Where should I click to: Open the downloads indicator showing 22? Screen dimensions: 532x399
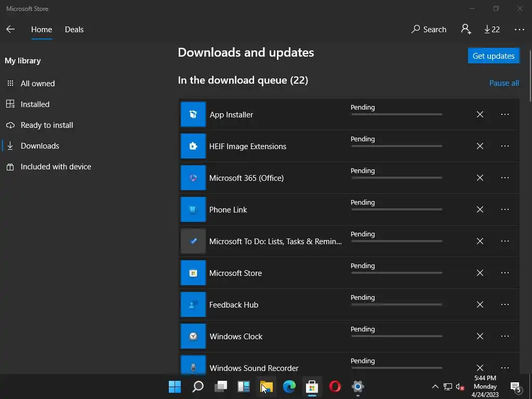(492, 30)
